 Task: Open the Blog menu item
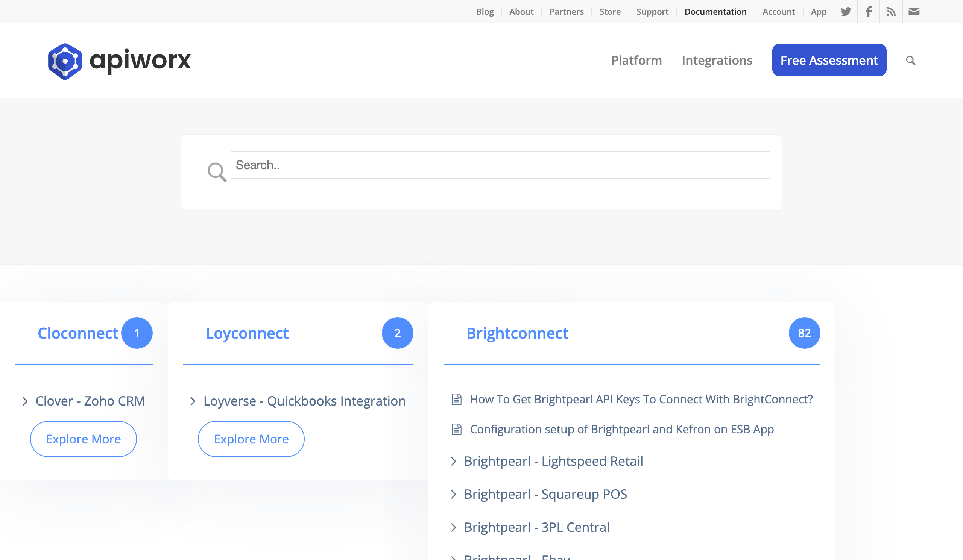point(485,11)
